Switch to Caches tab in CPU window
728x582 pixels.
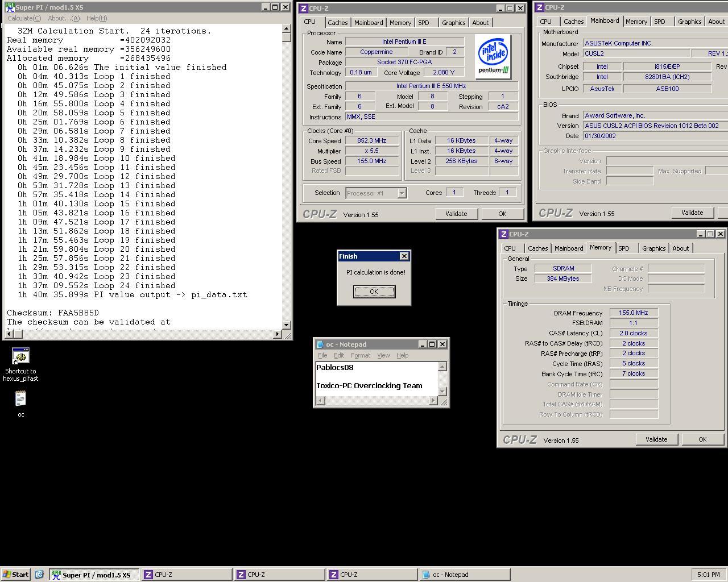coord(337,23)
